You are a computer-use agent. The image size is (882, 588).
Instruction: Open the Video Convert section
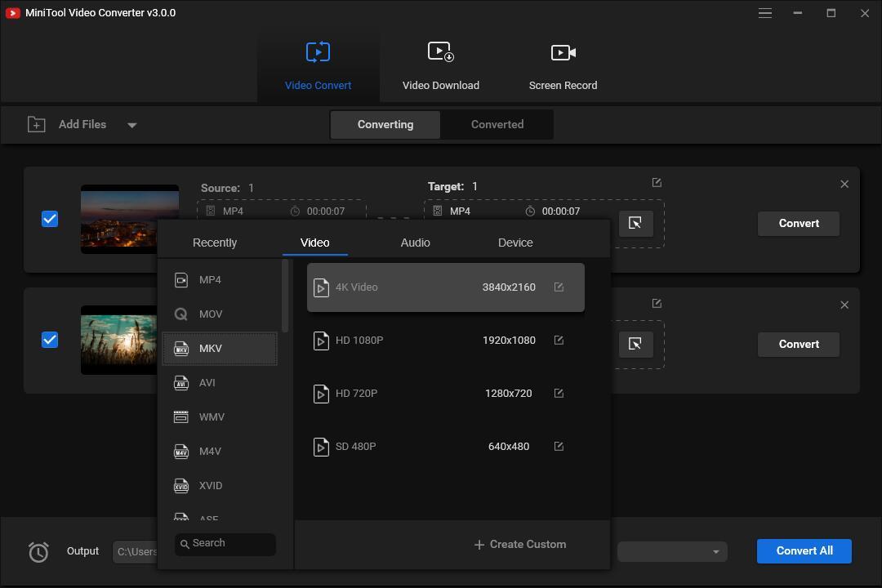pyautogui.click(x=318, y=66)
